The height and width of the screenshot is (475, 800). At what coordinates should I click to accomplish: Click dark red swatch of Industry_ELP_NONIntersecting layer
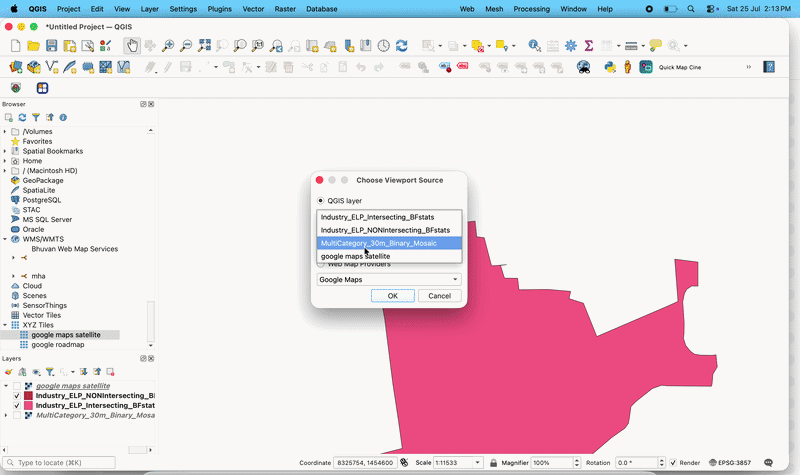tap(28, 396)
